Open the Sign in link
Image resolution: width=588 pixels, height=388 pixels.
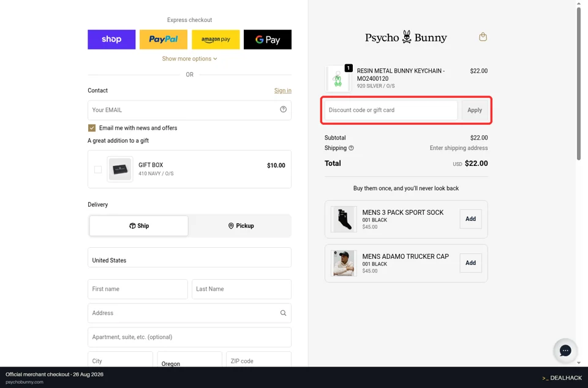coord(283,91)
